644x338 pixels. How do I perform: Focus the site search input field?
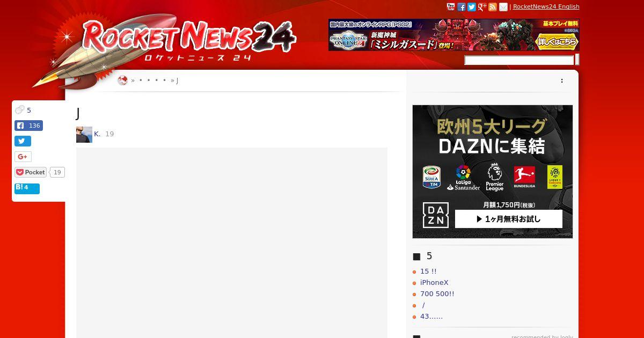point(519,60)
